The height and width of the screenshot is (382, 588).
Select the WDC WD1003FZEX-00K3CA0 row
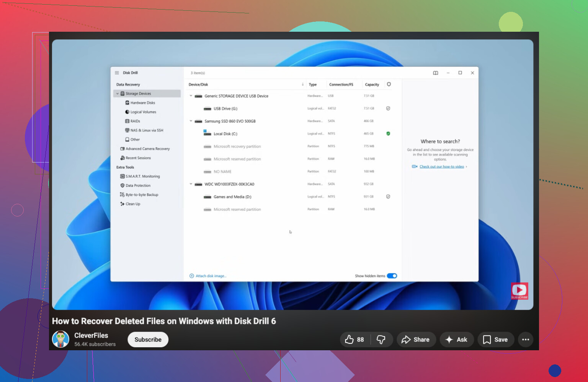[292, 184]
